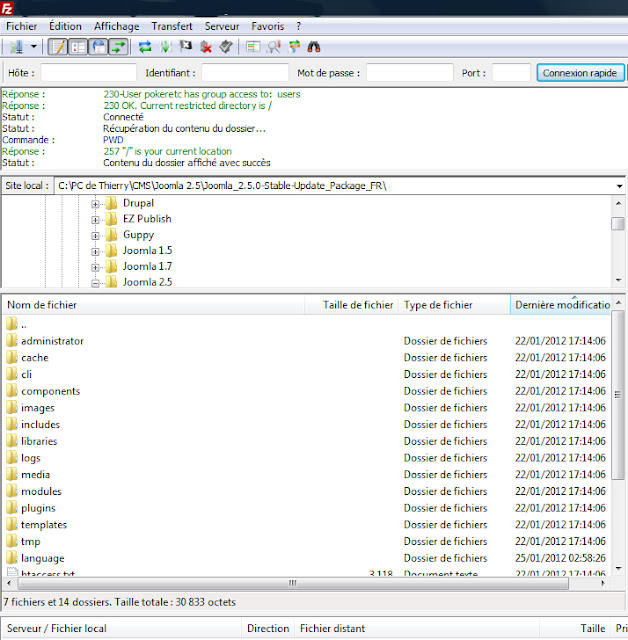
Task: Toggle the remote directory tree view
Action: 98,47
